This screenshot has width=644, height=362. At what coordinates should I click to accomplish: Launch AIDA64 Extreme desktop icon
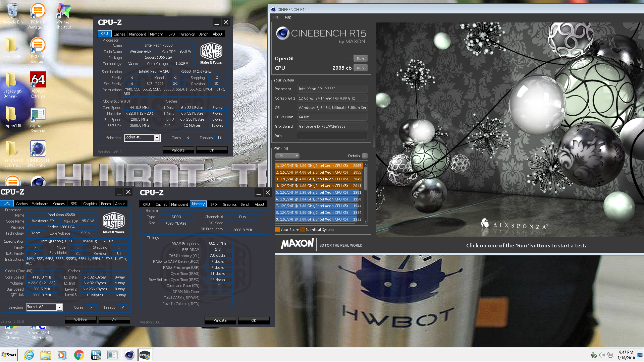[38, 84]
